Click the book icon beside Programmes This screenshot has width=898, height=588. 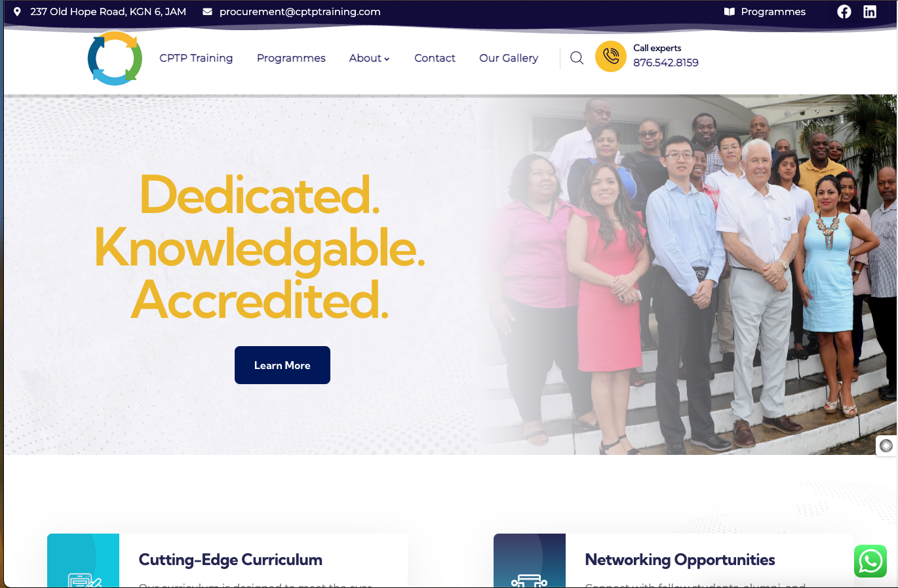pos(729,12)
